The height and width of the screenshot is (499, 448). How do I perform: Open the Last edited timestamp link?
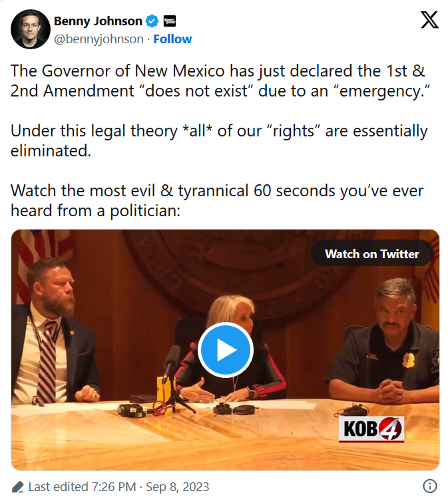pyautogui.click(x=118, y=487)
